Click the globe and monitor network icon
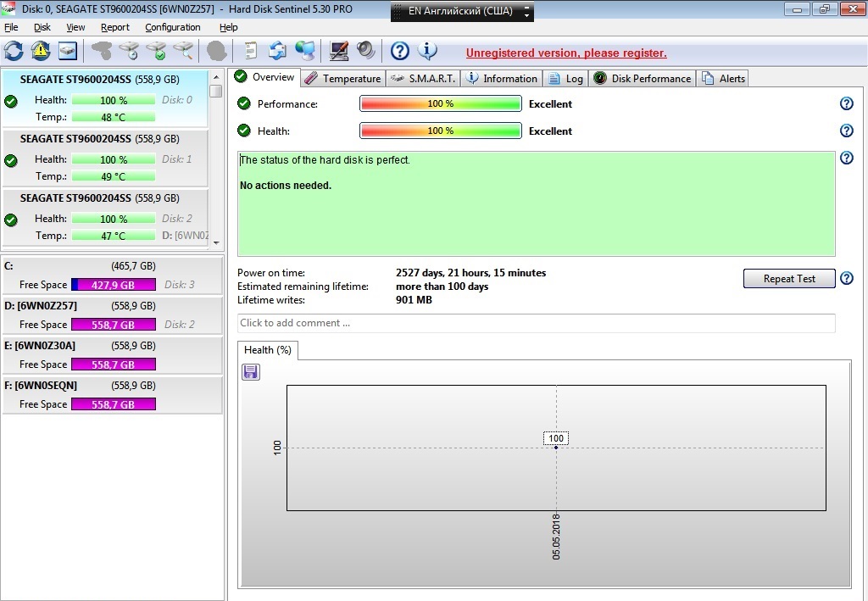This screenshot has width=868, height=601. (304, 51)
